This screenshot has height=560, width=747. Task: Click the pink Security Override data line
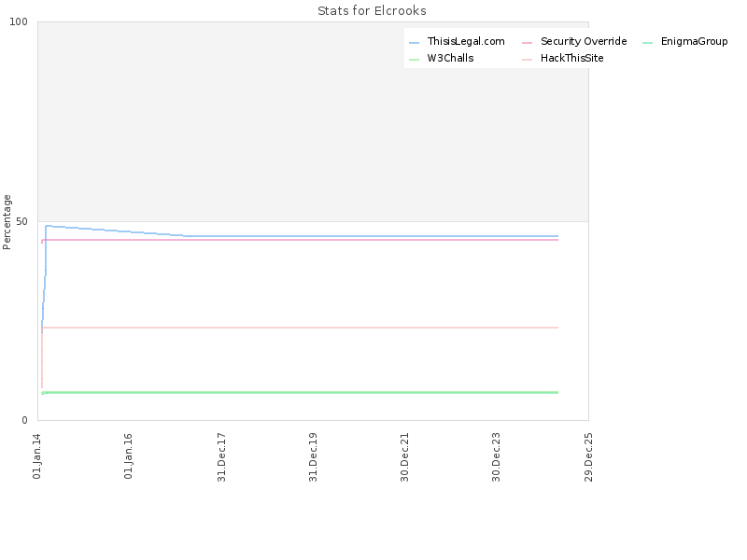click(300, 240)
